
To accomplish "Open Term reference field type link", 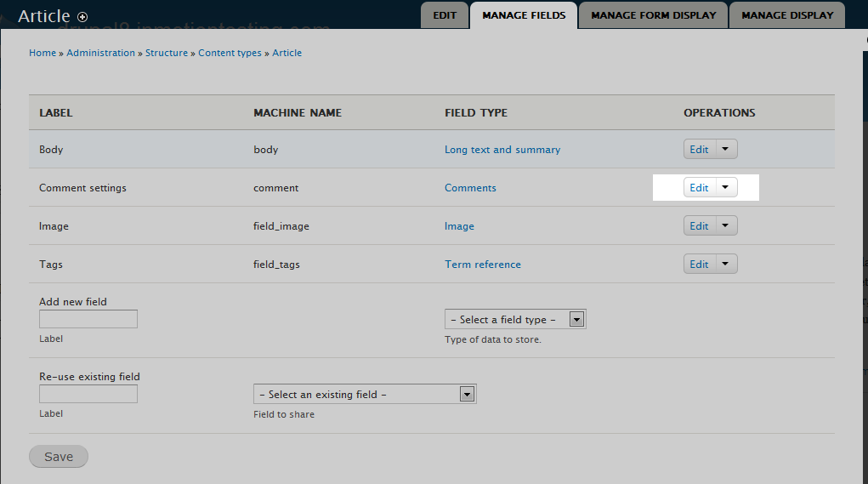I will [483, 265].
